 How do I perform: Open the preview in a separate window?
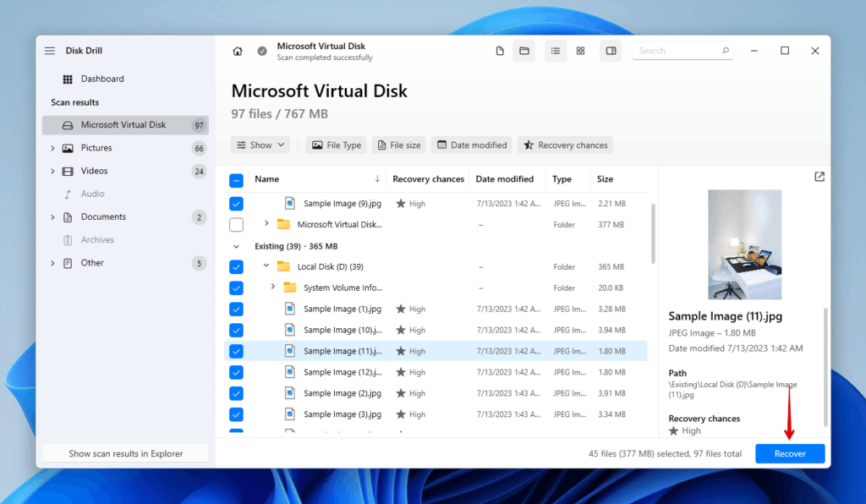tap(819, 177)
